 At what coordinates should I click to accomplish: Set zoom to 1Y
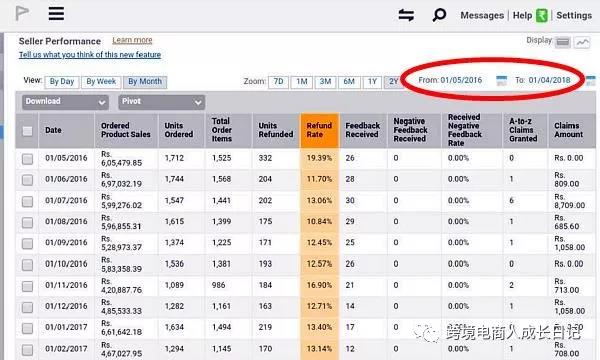372,81
